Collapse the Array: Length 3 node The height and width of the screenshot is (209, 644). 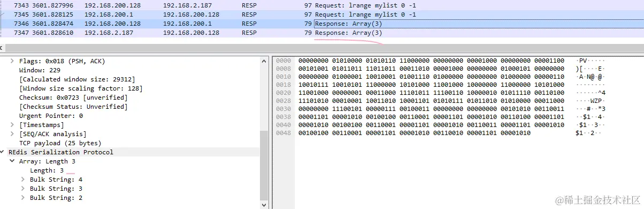(x=12, y=161)
